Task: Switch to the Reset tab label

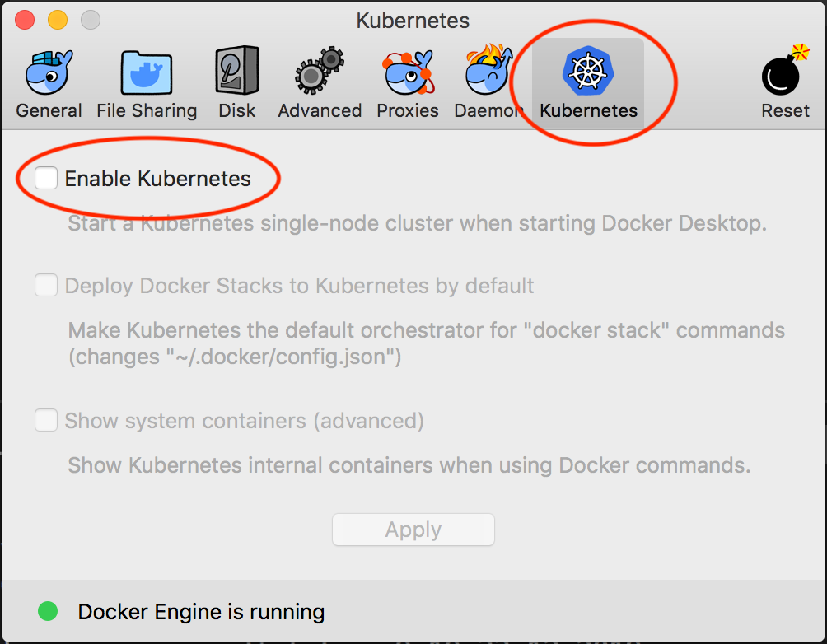Action: (783, 110)
